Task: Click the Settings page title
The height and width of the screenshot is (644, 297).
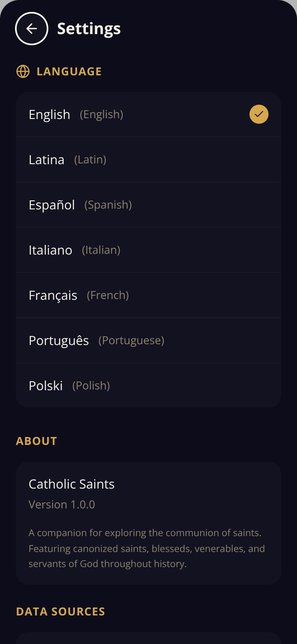Action: point(89,29)
